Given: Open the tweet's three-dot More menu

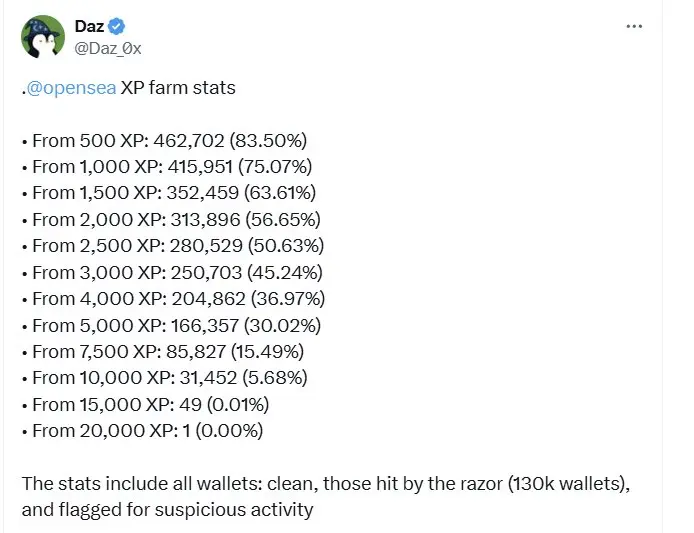Looking at the screenshot, I should pyautogui.click(x=634, y=27).
